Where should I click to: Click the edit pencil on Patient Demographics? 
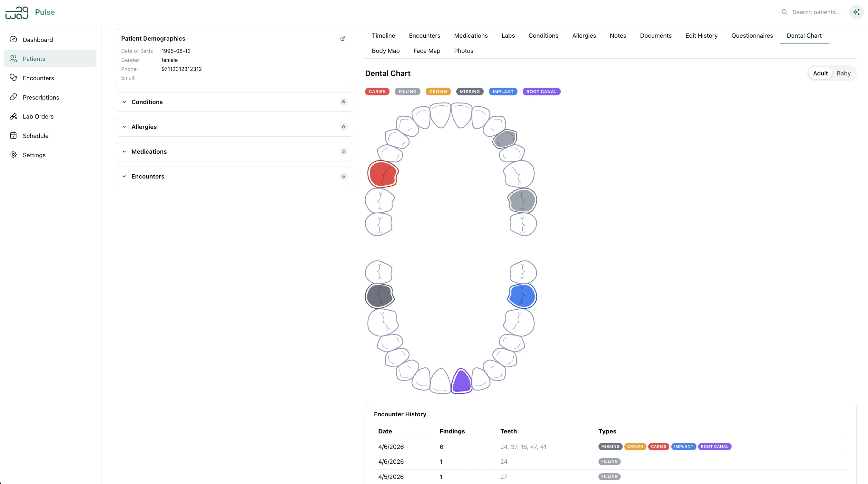pos(343,38)
